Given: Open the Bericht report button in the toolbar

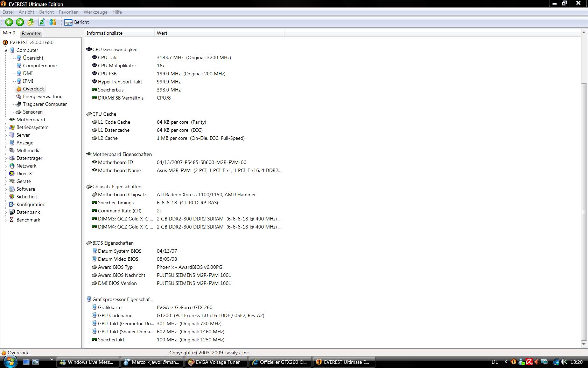Looking at the screenshot, I should pyautogui.click(x=77, y=22).
